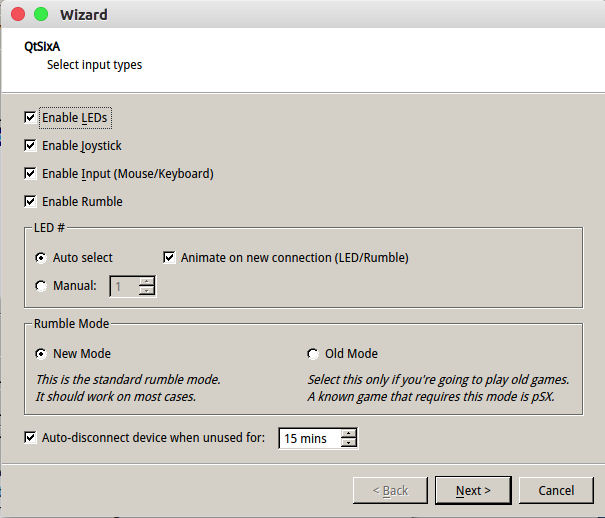This screenshot has width=605, height=518.
Task: Cancel the QtSixA wizard
Action: point(556,490)
